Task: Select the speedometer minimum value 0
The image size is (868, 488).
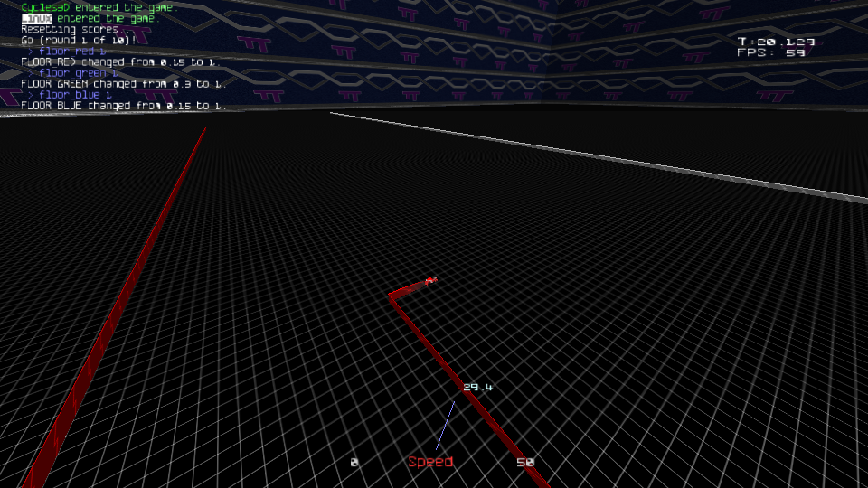Action: pyautogui.click(x=354, y=463)
